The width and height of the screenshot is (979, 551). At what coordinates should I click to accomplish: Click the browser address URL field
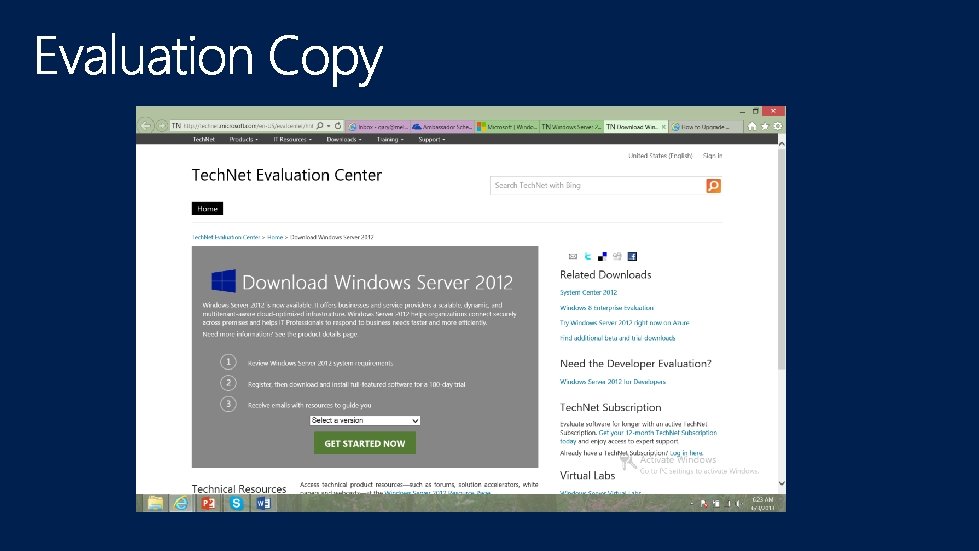250,126
